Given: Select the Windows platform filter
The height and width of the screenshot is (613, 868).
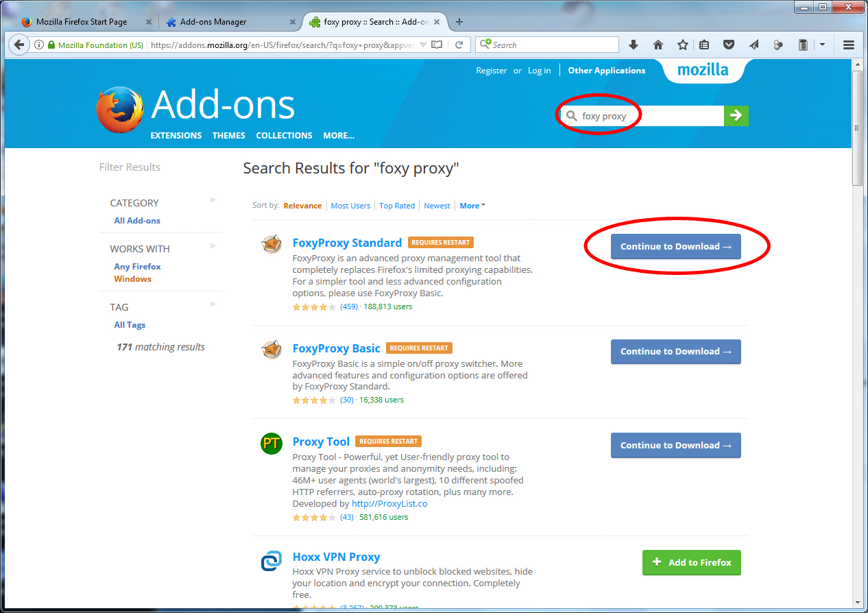Looking at the screenshot, I should click(132, 279).
